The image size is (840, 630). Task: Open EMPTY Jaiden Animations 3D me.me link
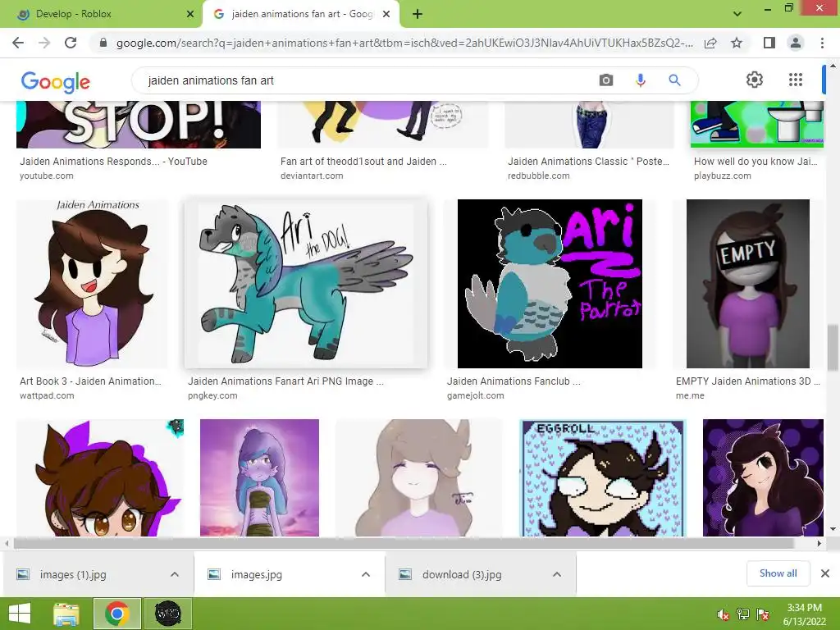(748, 381)
